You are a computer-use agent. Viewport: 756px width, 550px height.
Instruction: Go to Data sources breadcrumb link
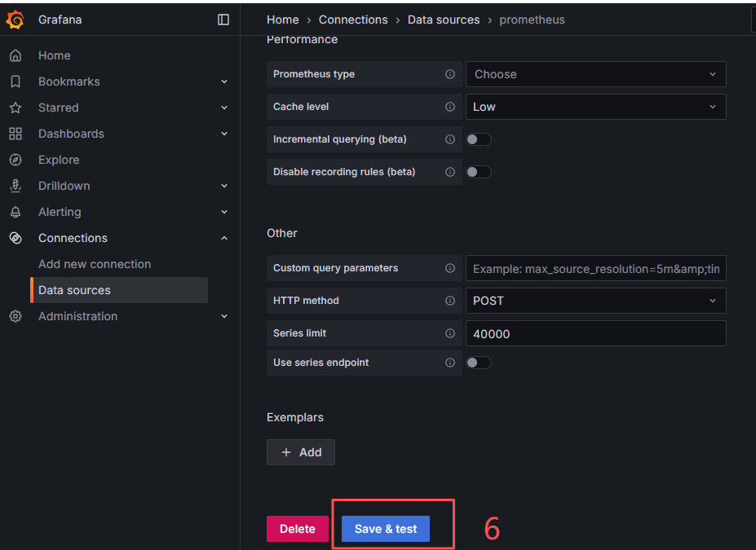[444, 20]
